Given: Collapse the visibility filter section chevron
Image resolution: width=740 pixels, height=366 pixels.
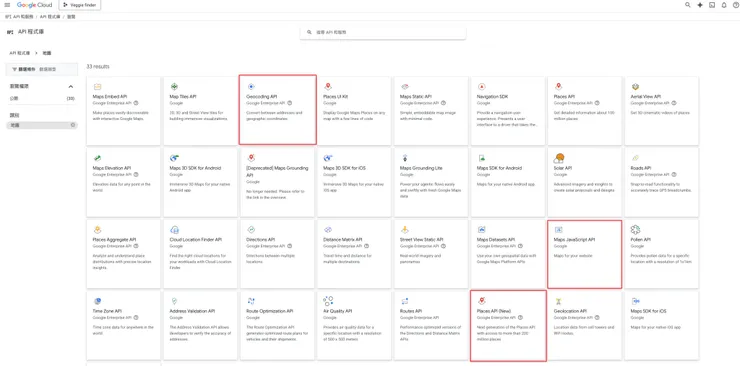Looking at the screenshot, I should tap(71, 87).
